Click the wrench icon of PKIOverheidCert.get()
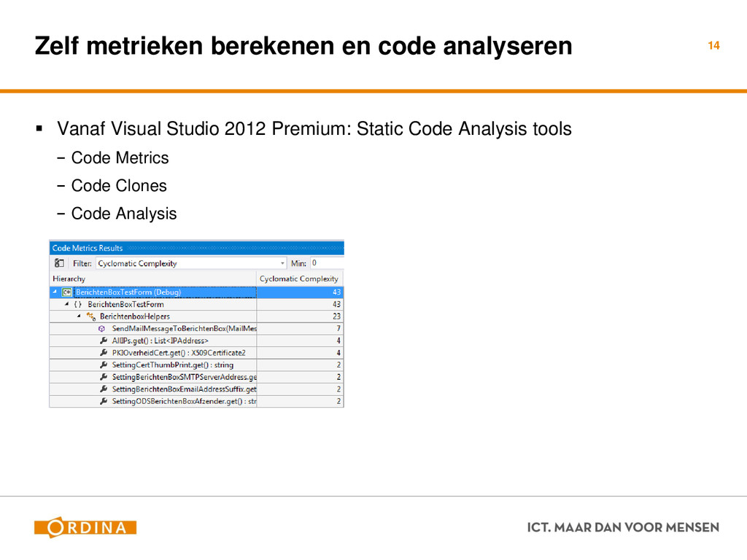 [104, 353]
